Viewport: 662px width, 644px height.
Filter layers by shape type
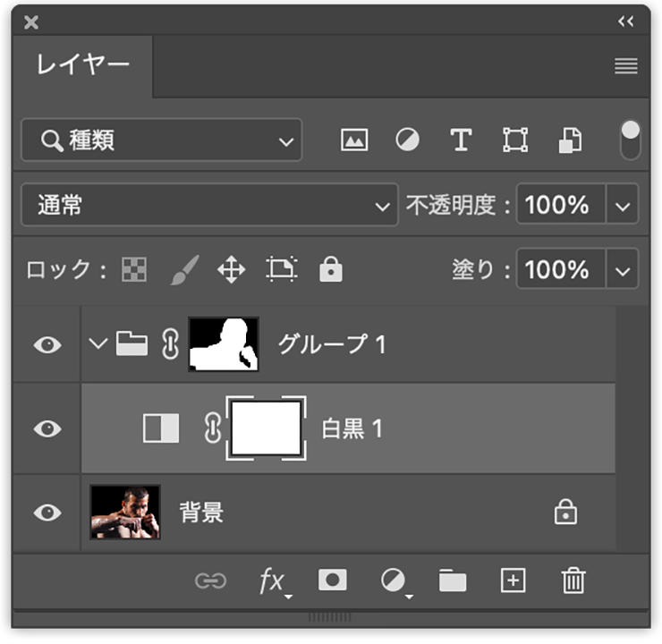tap(515, 140)
